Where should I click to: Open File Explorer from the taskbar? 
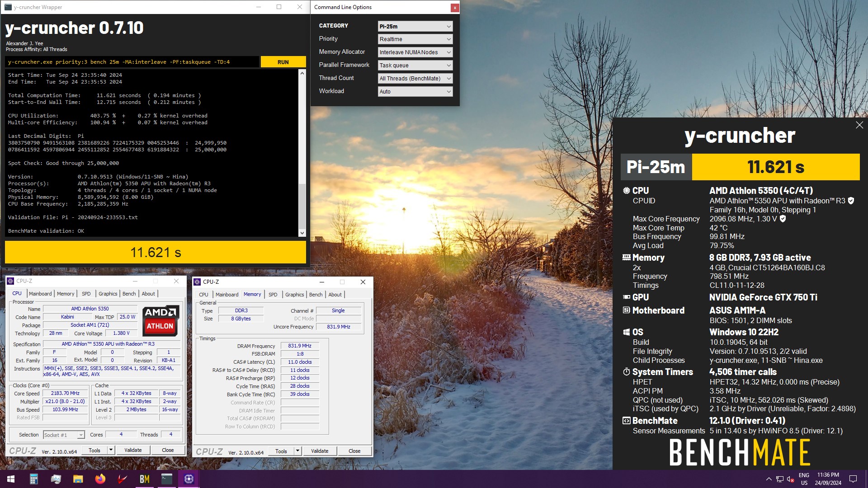(78, 479)
